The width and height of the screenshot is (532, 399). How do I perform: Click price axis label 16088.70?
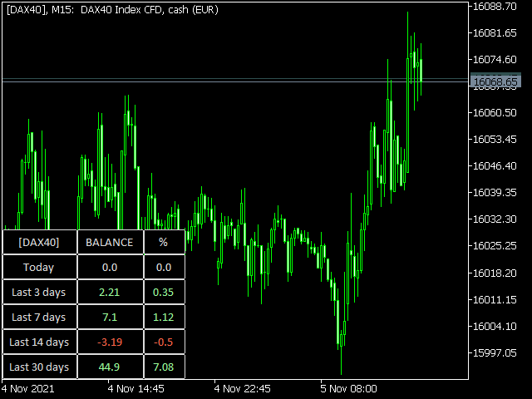click(x=495, y=6)
